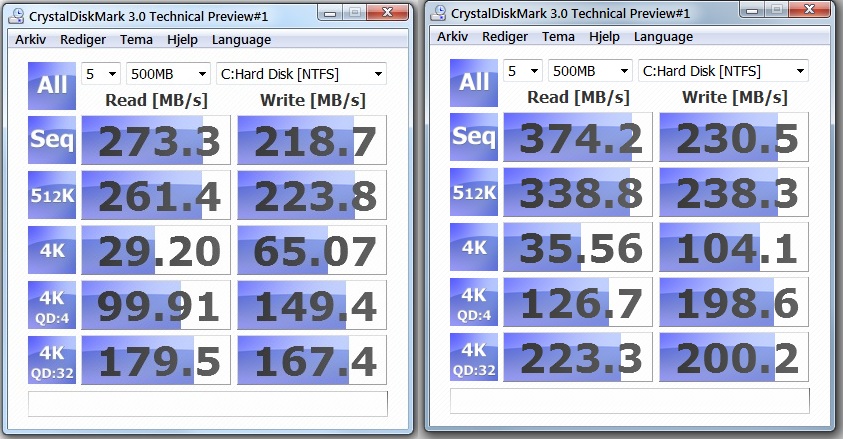Open the C:Hard Disk [NTFS] drive dropdown in the left window
The width and height of the screenshot is (843, 439).
click(301, 74)
